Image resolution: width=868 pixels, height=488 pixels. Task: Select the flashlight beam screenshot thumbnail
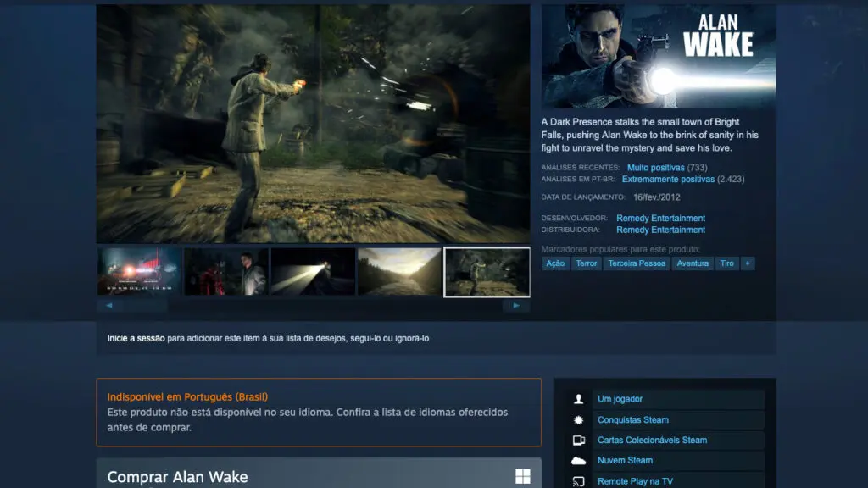coord(313,272)
